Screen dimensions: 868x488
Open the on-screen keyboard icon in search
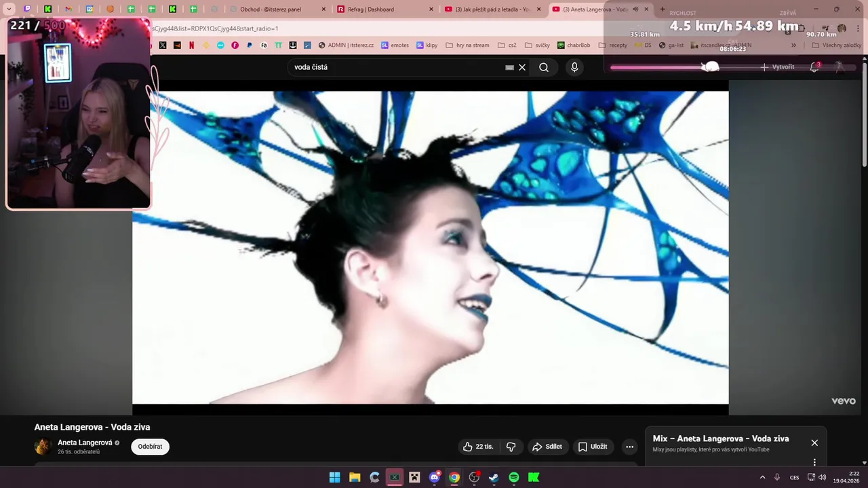509,67
